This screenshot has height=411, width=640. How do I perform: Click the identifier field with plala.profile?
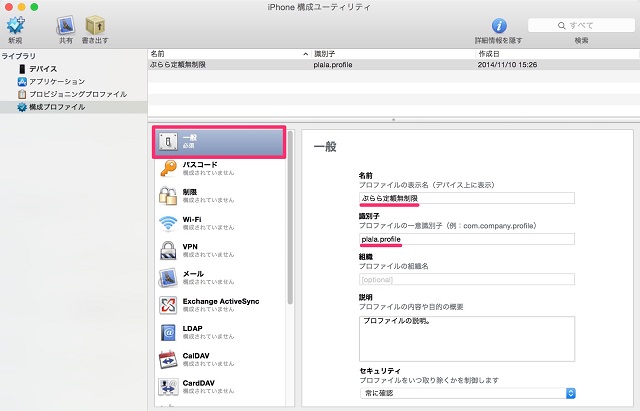pyautogui.click(x=467, y=239)
